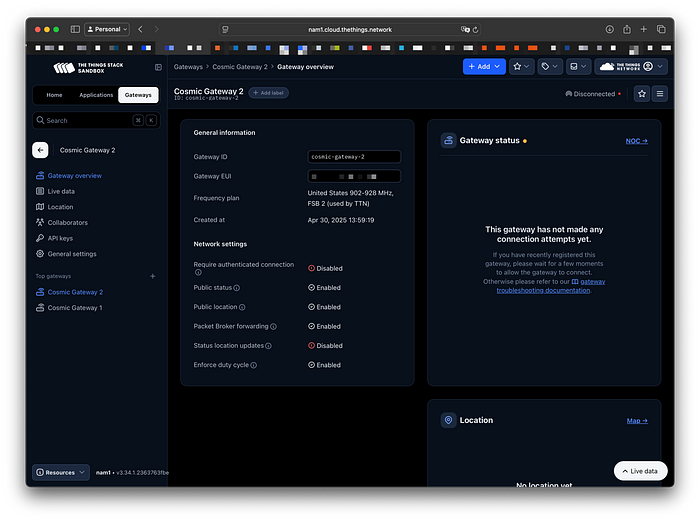Click Cosmic Gateway 2 breadcrumb link
Screen dimensions: 700x521
[x=240, y=67]
